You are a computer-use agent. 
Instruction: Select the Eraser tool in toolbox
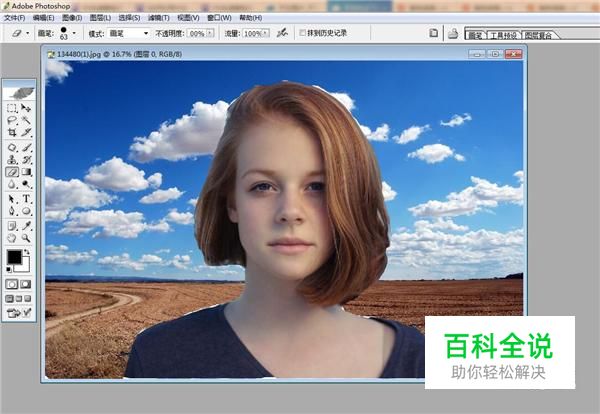pyautogui.click(x=12, y=172)
